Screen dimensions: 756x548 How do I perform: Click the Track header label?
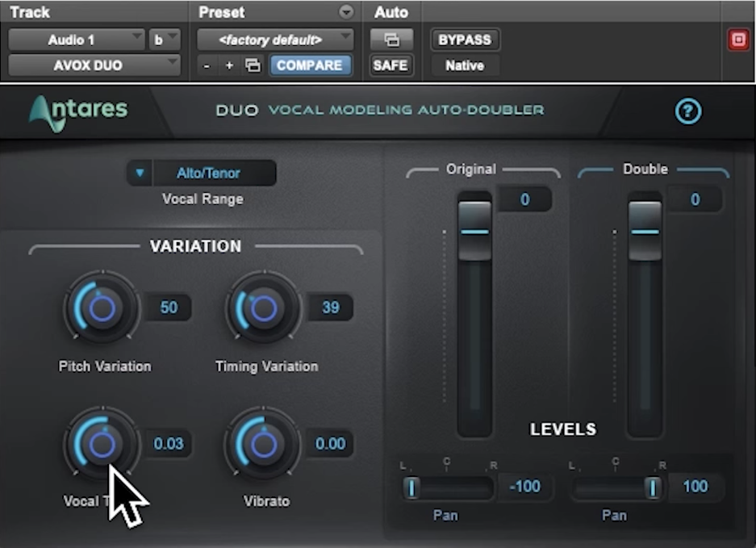30,12
